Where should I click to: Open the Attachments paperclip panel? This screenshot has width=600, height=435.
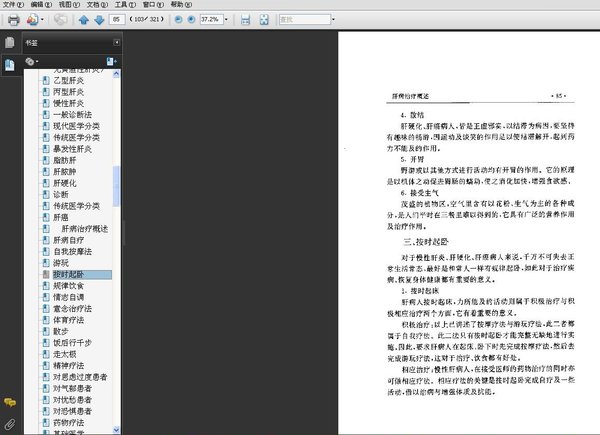tap(10, 424)
